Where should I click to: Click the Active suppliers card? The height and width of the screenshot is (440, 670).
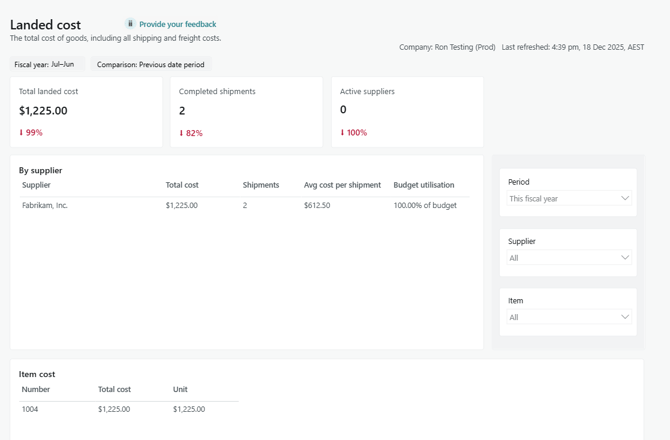(x=407, y=112)
